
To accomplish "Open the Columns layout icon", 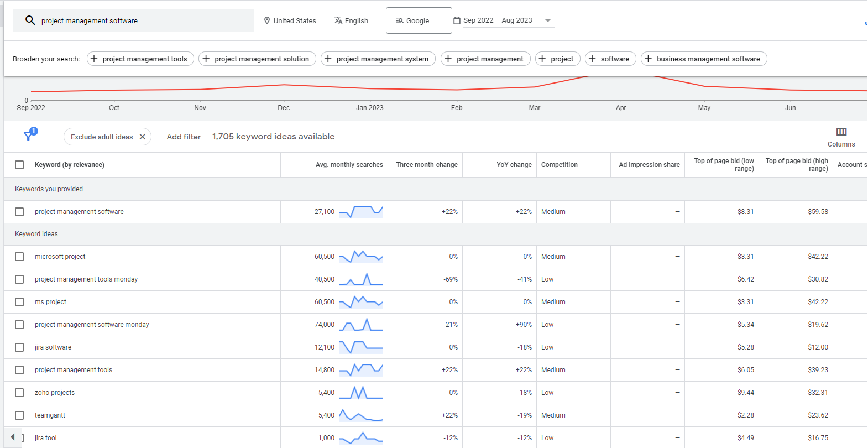I will tap(841, 132).
